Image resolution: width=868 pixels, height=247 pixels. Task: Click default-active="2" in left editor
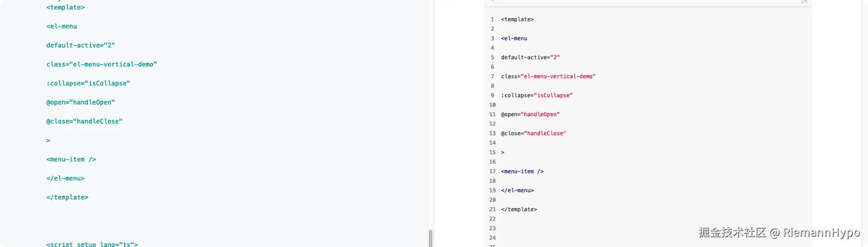click(x=81, y=45)
